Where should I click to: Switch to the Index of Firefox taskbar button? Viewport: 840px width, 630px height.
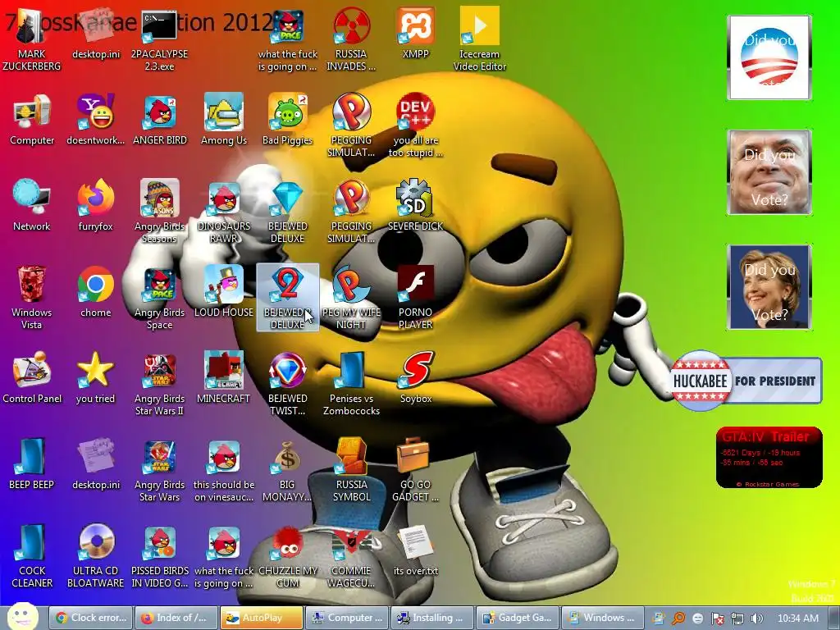pos(176,618)
